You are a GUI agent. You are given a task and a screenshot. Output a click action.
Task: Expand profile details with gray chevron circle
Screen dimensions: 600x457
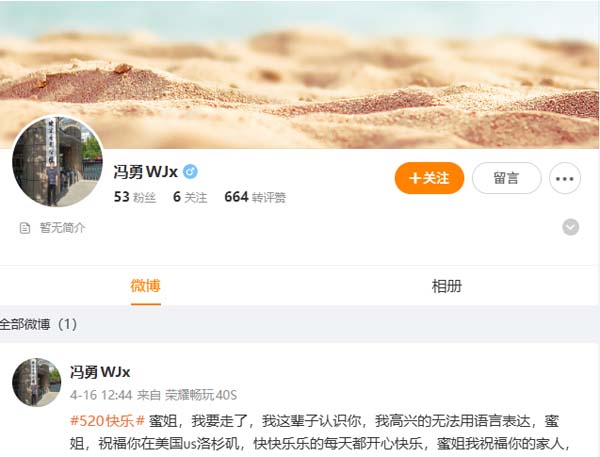(x=570, y=227)
